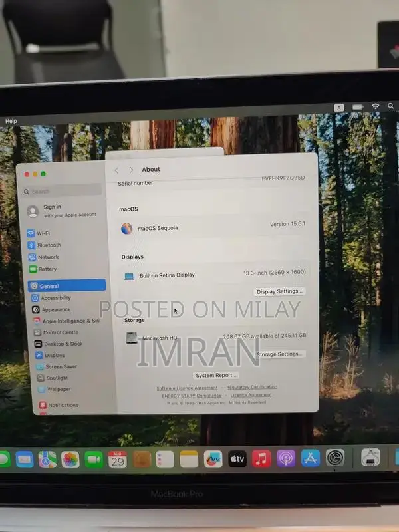Open the Photos app in the Dock
Image resolution: width=399 pixels, height=532 pixels.
pyautogui.click(x=70, y=460)
